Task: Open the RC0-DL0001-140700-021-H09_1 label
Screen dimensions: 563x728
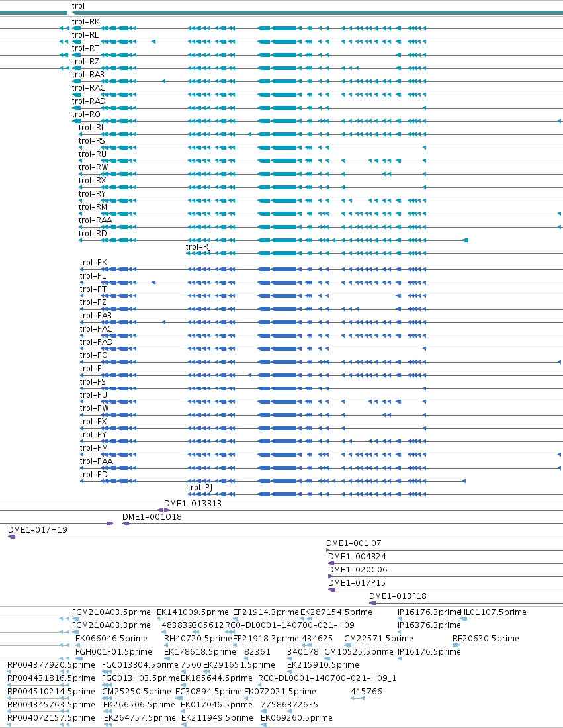Action: (327, 678)
